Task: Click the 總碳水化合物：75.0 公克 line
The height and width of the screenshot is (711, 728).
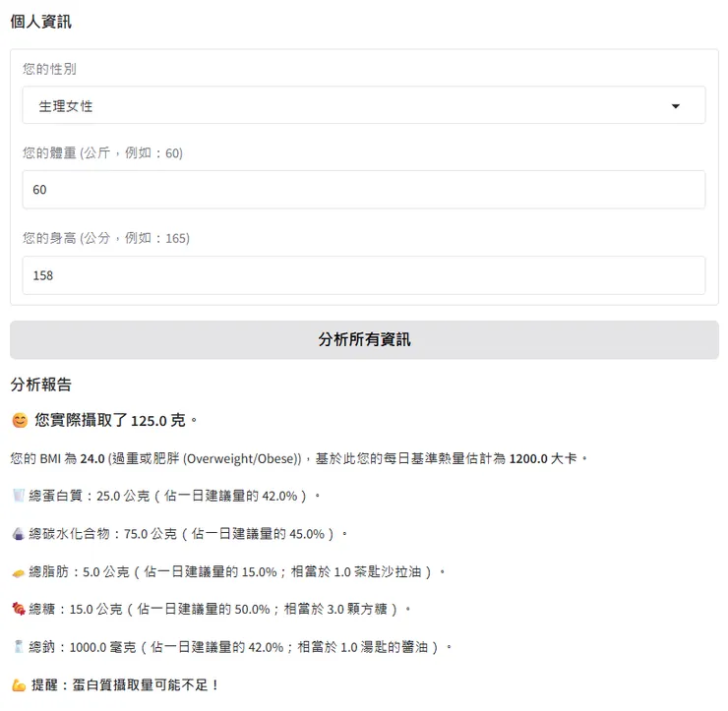Action: (188, 534)
